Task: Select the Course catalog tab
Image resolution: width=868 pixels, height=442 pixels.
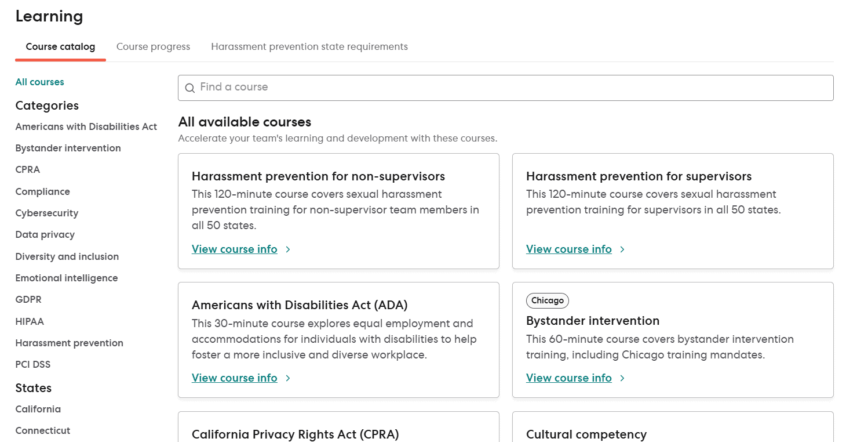Action: (60, 47)
